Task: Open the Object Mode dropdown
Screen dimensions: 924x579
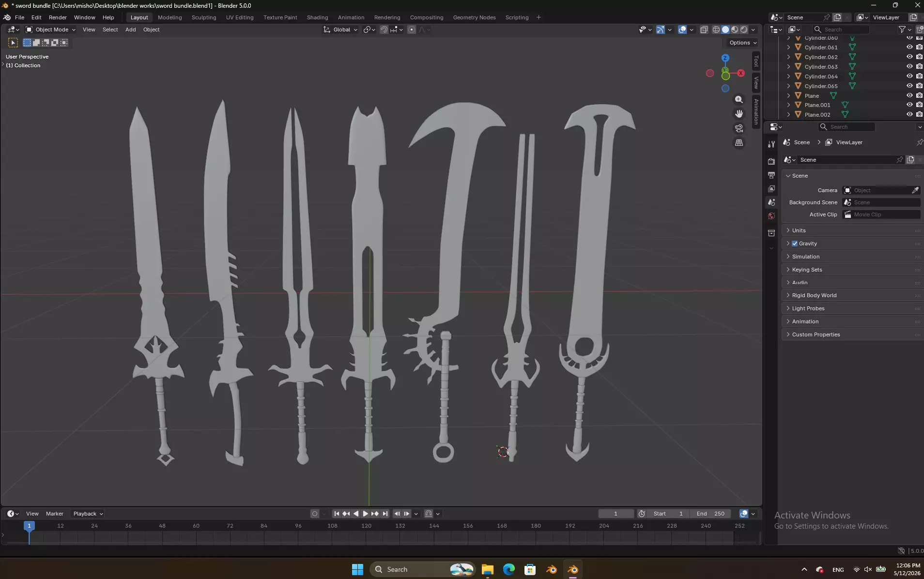Action: tap(51, 30)
